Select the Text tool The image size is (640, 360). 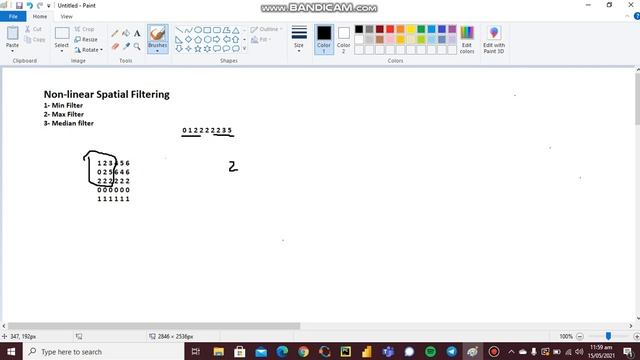click(x=137, y=33)
